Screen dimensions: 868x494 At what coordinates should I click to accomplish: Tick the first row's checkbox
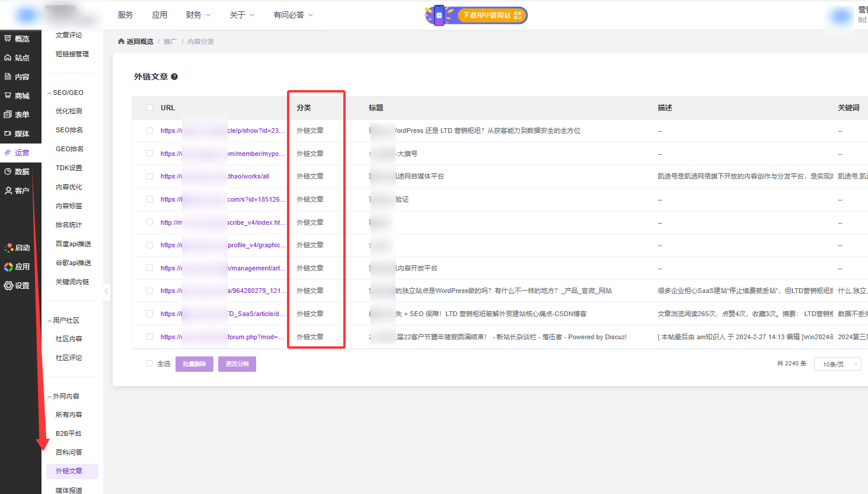tap(149, 131)
